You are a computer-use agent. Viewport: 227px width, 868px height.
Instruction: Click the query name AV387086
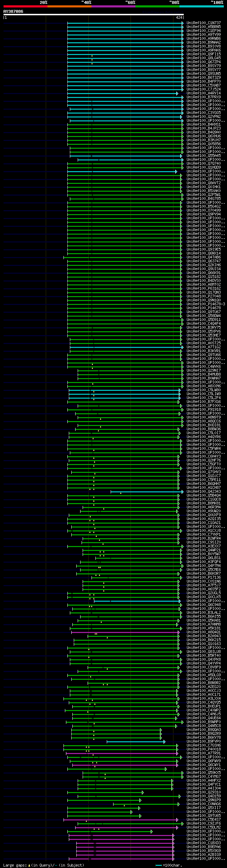pyautogui.click(x=13, y=11)
